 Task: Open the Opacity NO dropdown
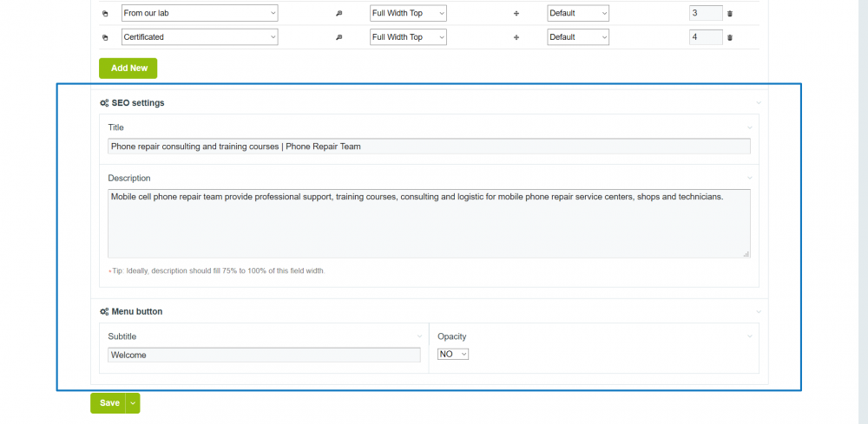pos(453,354)
